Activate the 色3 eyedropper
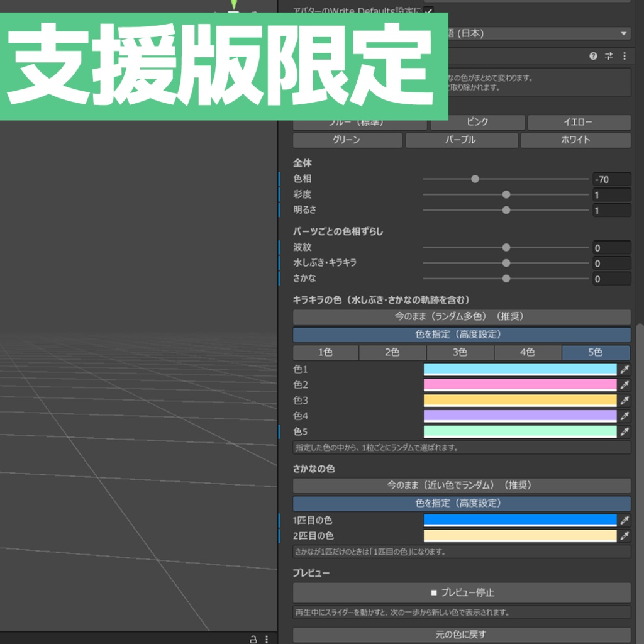 625,401
